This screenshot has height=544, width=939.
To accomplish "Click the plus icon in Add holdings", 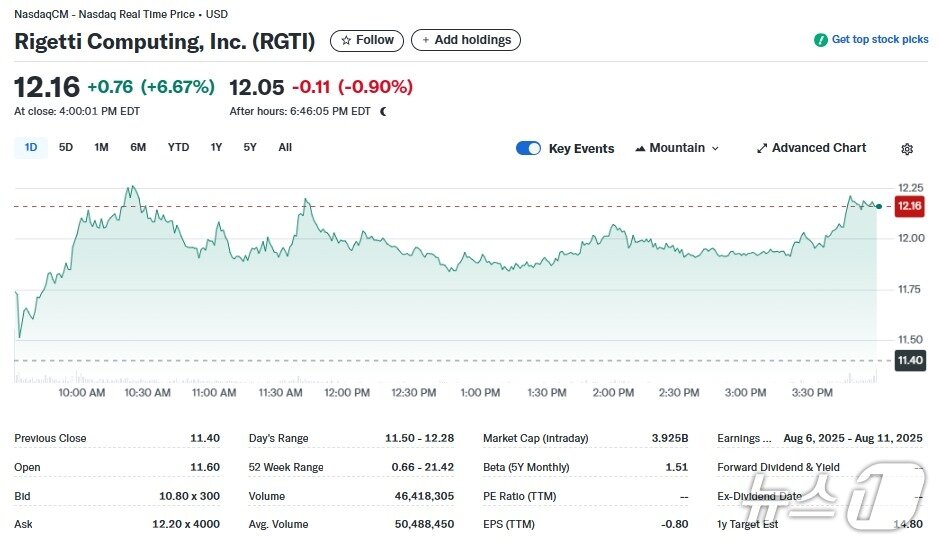I will pyautogui.click(x=426, y=41).
